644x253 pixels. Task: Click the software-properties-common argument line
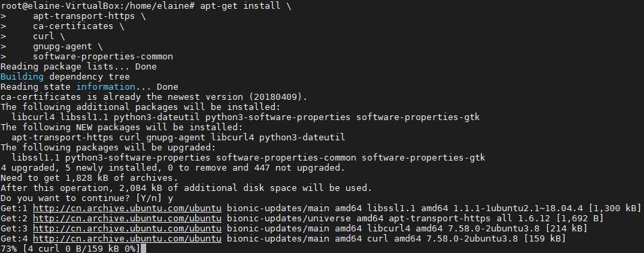click(x=102, y=57)
